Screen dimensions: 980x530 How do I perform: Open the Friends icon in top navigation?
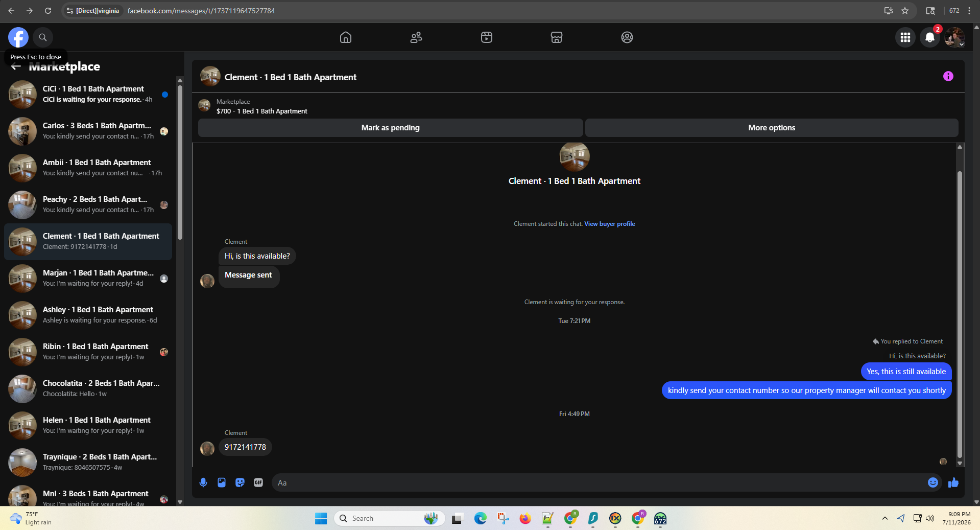pos(416,37)
